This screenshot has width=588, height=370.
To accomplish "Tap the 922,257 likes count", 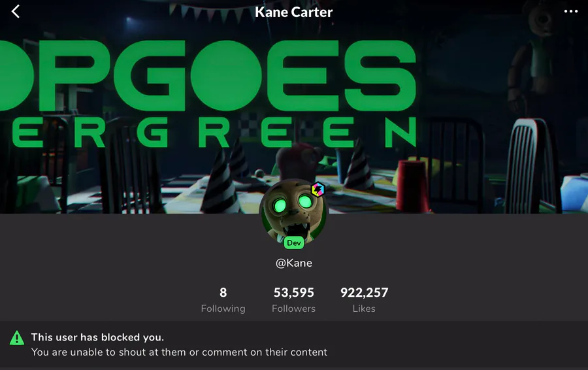I will (364, 292).
